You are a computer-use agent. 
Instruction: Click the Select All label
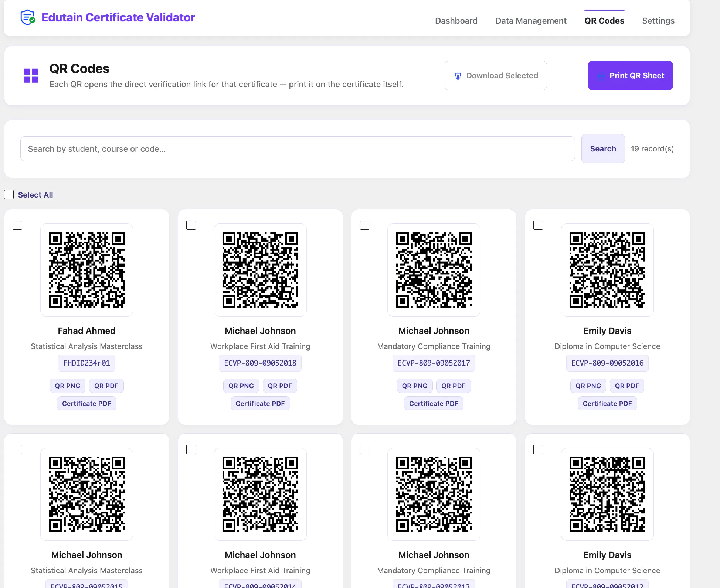click(35, 195)
